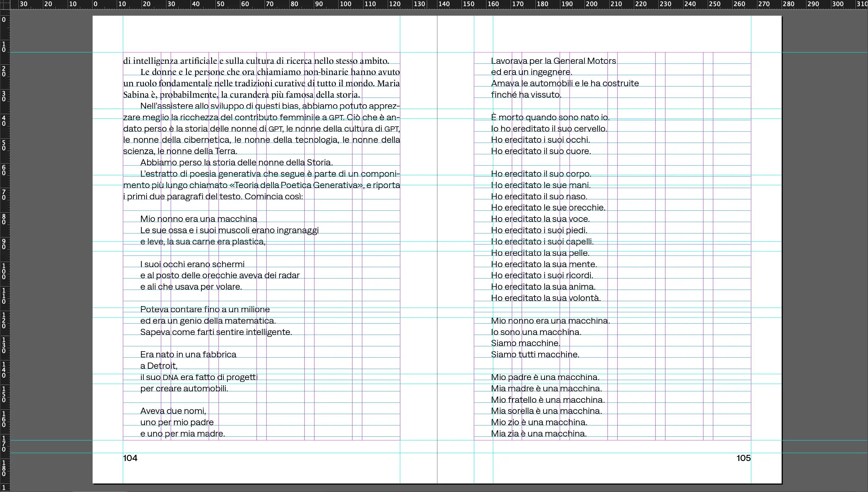This screenshot has width=868, height=492.
Task: Click 'Amava le automobili e le ha costruite'
Action: coord(565,83)
